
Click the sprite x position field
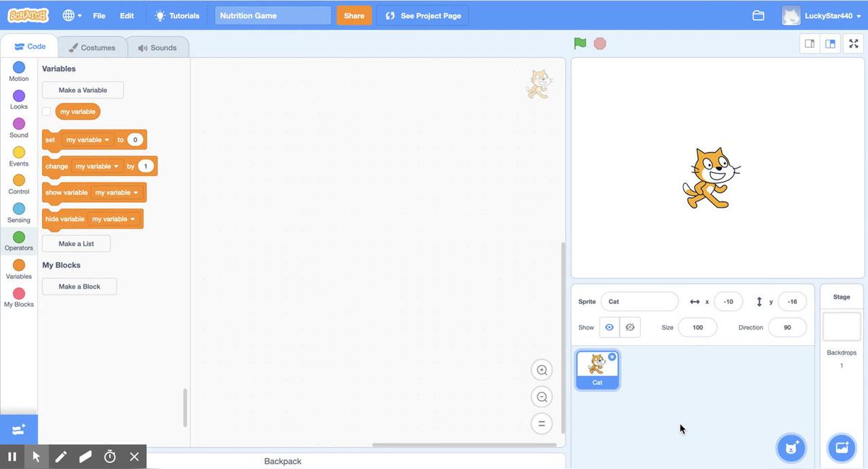coord(728,302)
